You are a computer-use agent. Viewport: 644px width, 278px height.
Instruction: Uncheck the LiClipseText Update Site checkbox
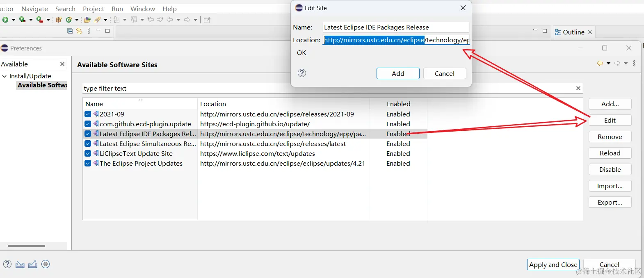point(88,153)
